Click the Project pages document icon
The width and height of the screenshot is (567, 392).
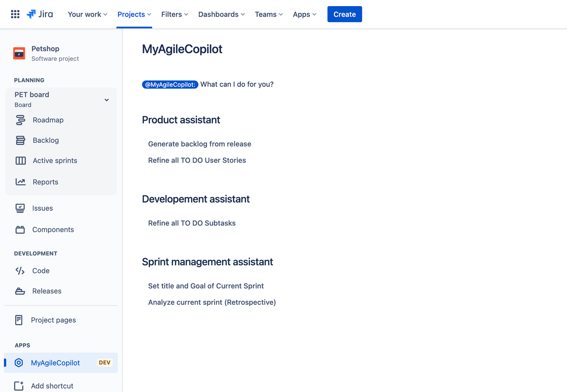[19, 320]
